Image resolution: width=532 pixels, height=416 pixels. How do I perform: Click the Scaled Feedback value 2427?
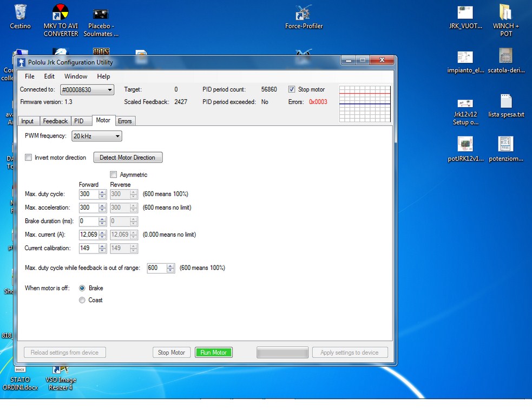[x=181, y=102]
